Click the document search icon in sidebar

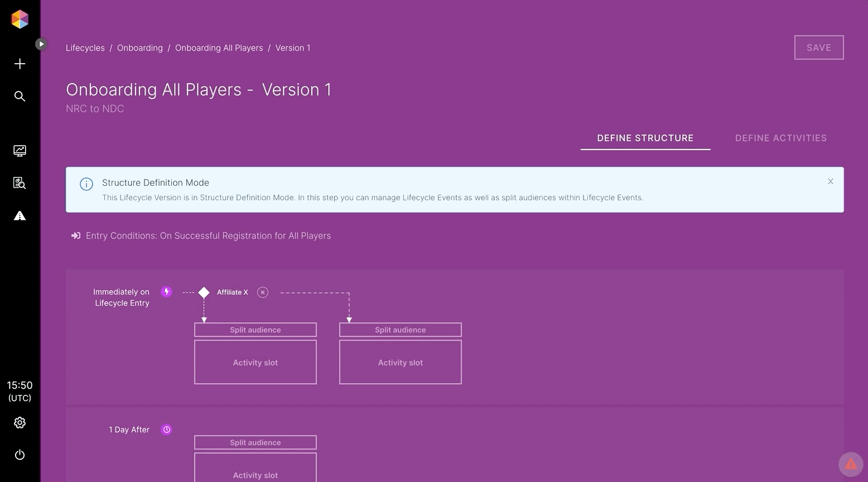click(20, 183)
